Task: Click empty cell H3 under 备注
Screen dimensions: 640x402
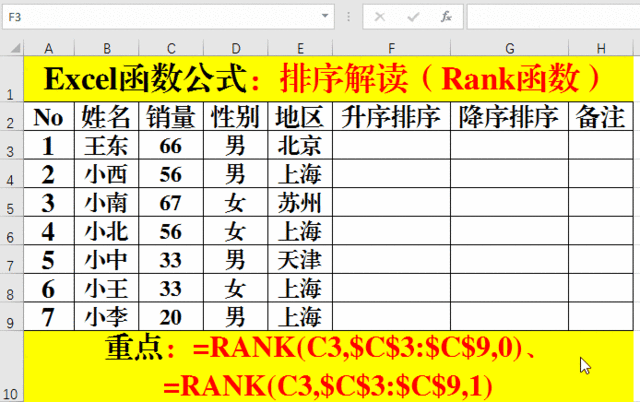Action: [x=601, y=145]
